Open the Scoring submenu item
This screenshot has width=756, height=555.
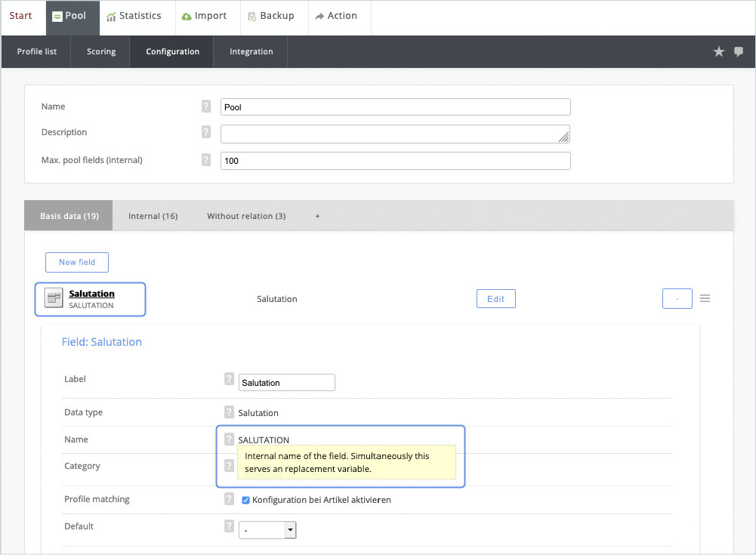(x=101, y=51)
